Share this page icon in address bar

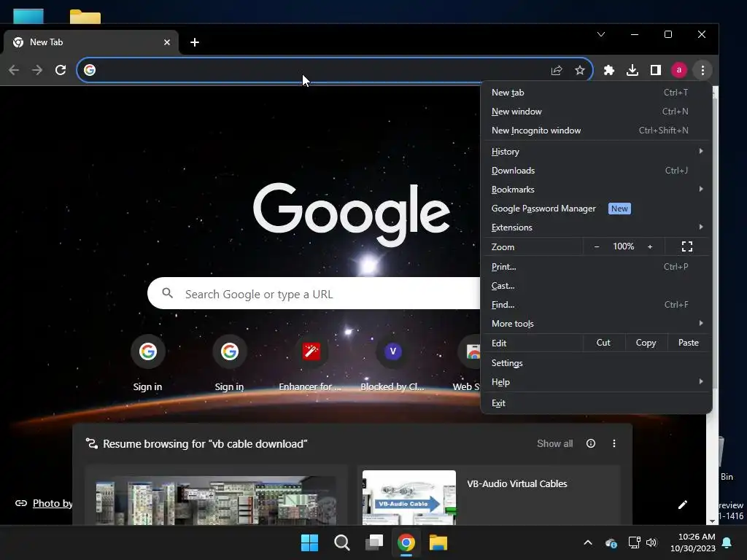(x=557, y=71)
